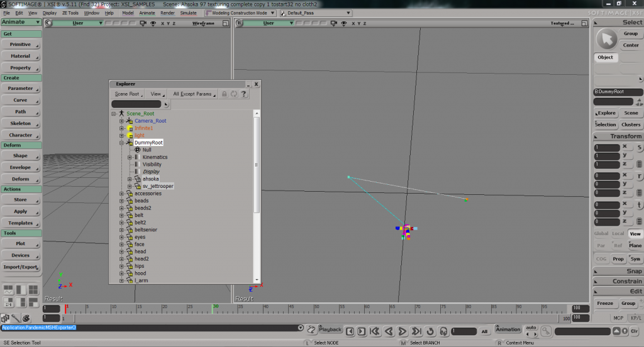Select sv_jettrooper in Explorer tree
This screenshot has height=347, width=644.
tap(158, 187)
